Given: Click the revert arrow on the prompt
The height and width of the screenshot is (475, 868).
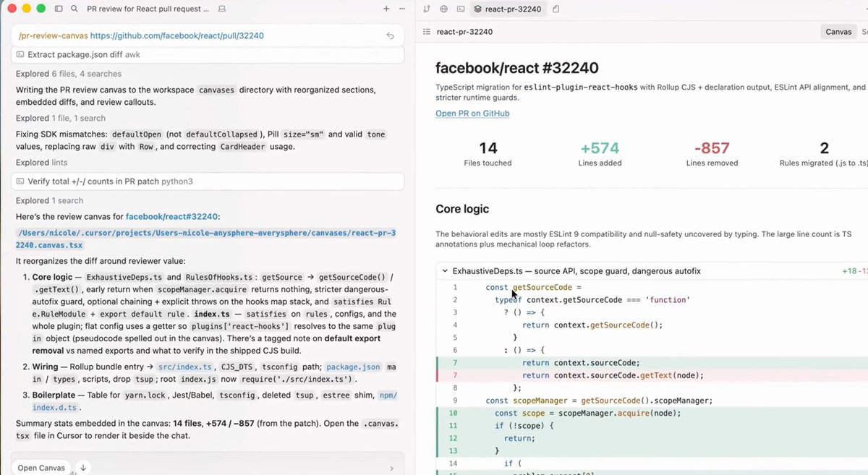Looking at the screenshot, I should pyautogui.click(x=390, y=35).
